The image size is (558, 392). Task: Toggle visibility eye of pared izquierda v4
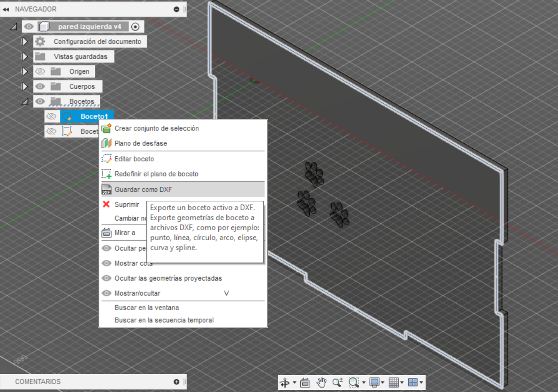[x=29, y=26]
